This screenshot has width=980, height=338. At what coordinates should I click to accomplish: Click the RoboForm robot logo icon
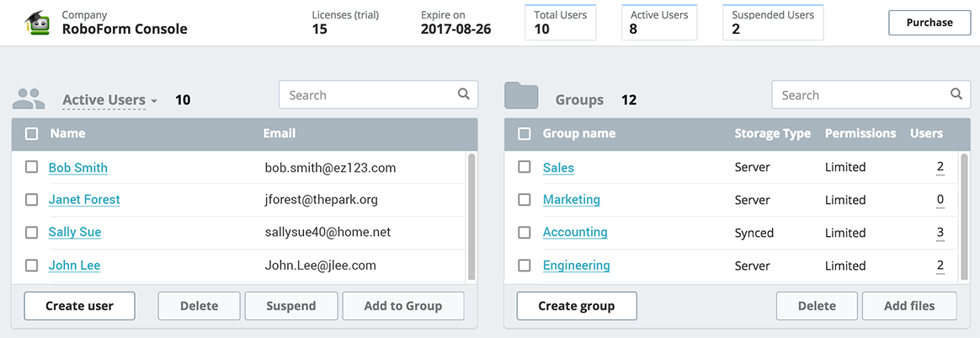click(x=37, y=23)
